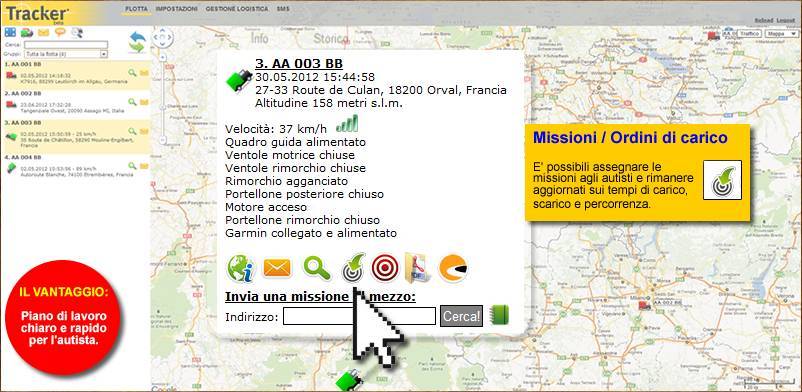Click the green magnifier icon in popup
The image size is (802, 392).
coord(317,268)
